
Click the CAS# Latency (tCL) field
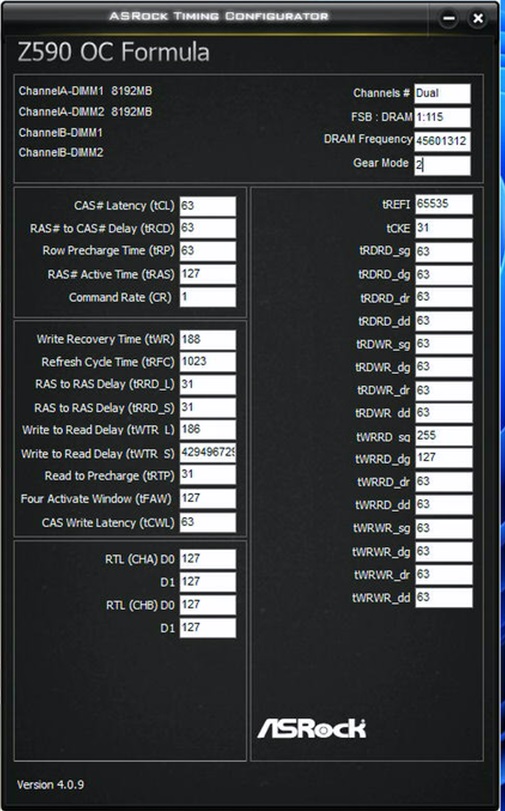[207, 206]
